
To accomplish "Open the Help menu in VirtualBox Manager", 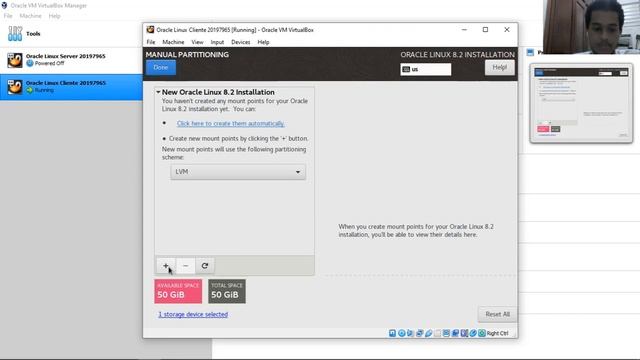I will (54, 16).
